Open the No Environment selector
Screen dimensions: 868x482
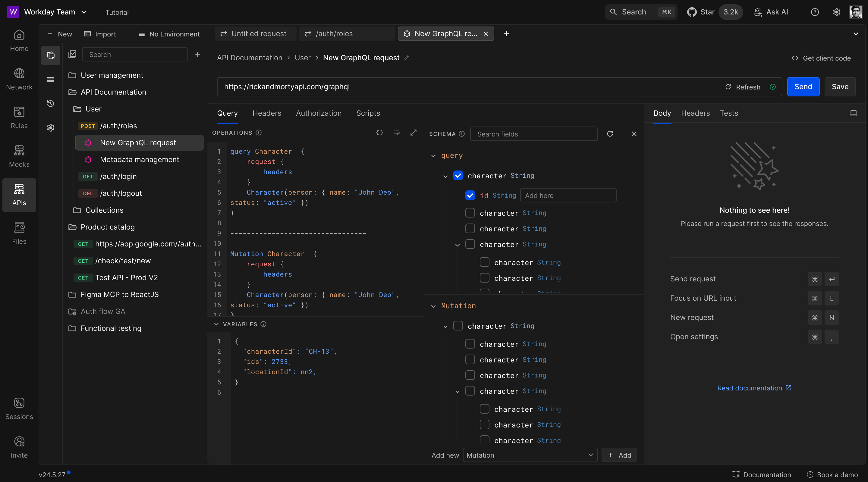coord(169,34)
